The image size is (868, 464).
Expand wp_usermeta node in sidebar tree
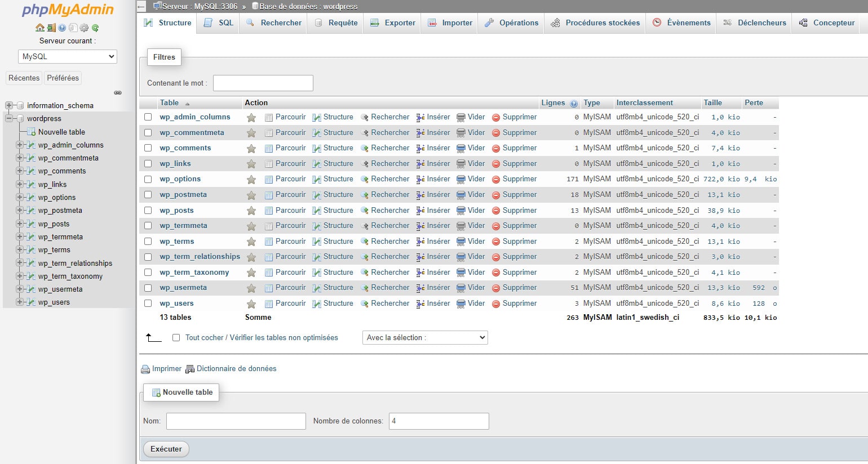20,289
